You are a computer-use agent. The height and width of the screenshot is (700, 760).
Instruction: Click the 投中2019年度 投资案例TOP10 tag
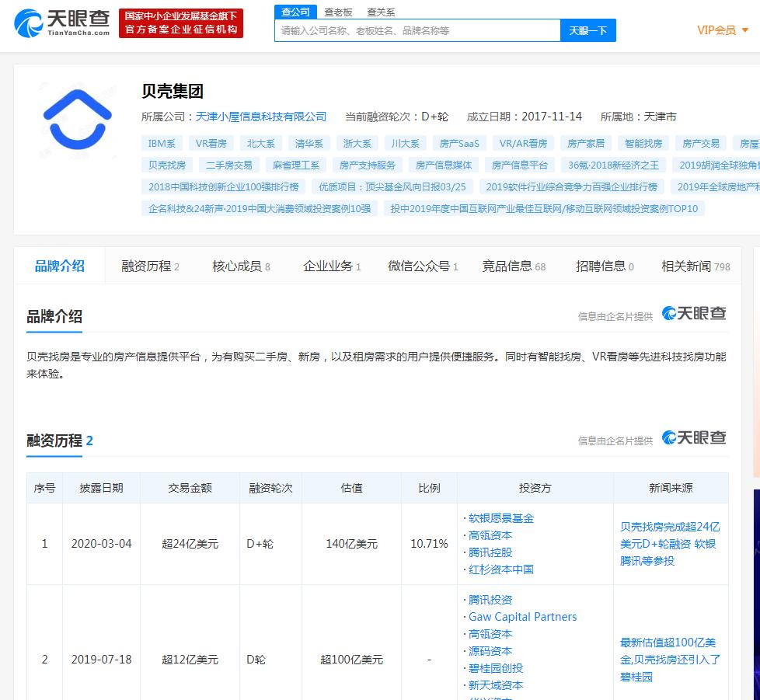pyautogui.click(x=544, y=209)
